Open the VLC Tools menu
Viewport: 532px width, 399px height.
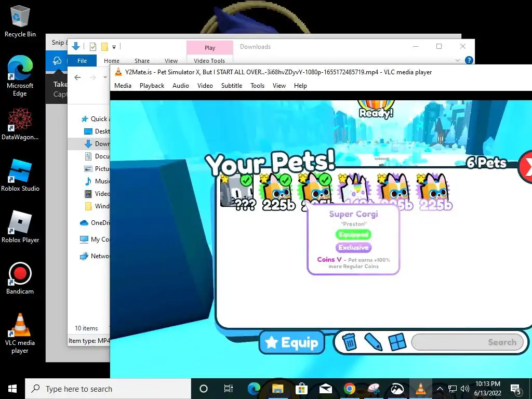[x=257, y=86]
